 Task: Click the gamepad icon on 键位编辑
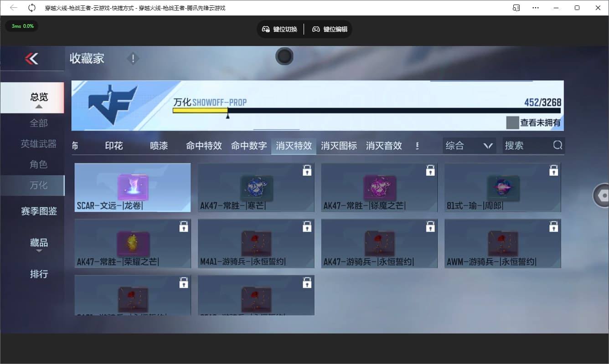tap(315, 29)
